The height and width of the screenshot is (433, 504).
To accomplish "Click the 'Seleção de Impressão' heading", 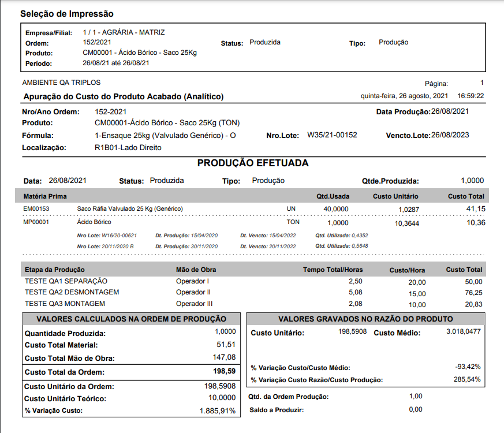I will (67, 14).
